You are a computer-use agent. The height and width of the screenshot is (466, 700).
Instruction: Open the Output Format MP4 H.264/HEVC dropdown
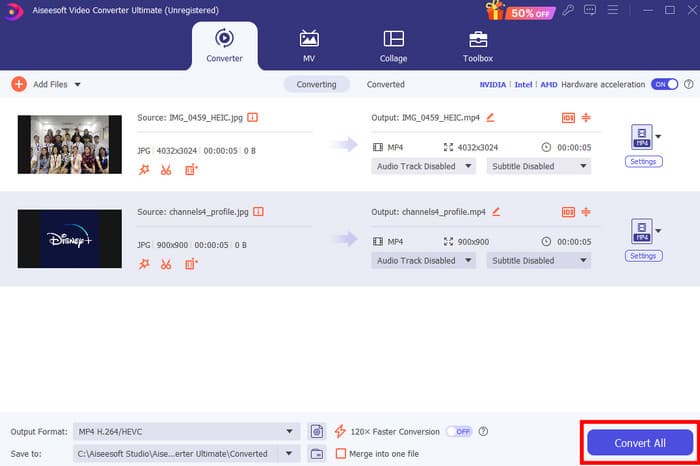[x=186, y=431]
